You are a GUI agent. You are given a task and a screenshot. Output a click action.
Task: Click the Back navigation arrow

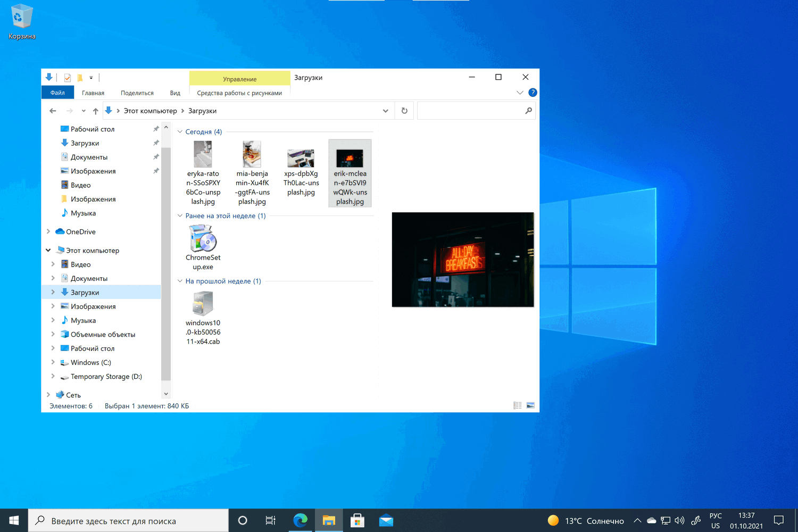tap(53, 111)
